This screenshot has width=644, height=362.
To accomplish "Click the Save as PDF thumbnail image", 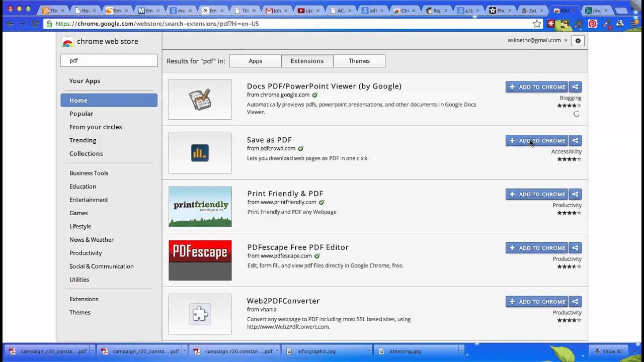I will coord(200,153).
